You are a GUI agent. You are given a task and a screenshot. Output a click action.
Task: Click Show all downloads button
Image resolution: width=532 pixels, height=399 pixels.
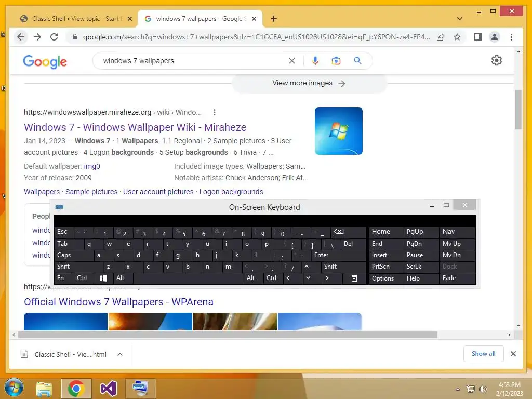point(484,354)
